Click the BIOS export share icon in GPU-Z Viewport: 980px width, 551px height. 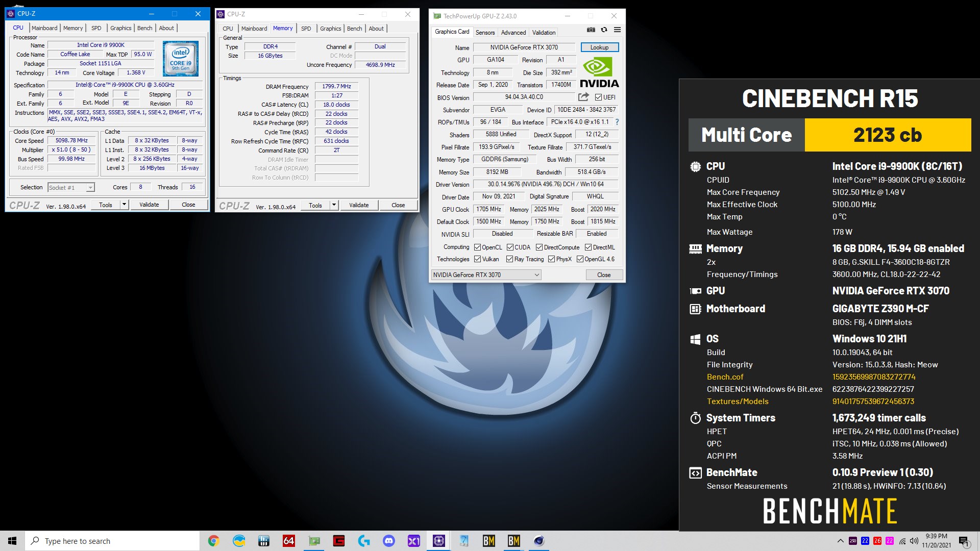(583, 97)
